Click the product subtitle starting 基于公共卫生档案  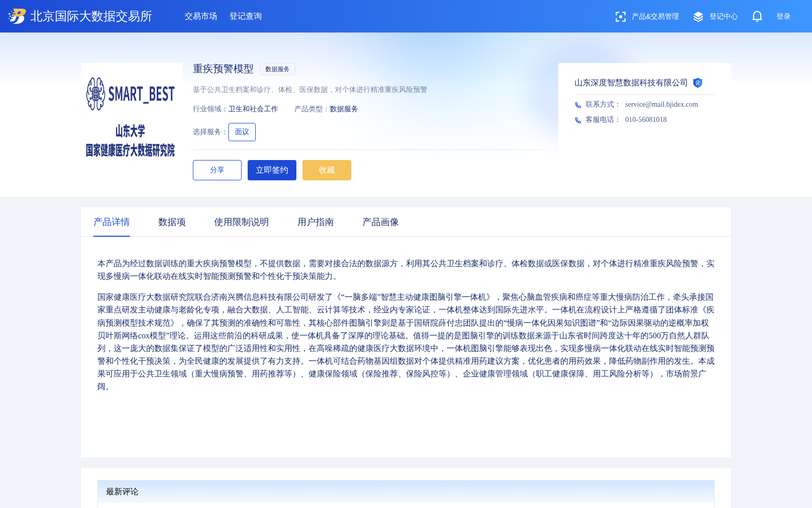[x=310, y=90]
